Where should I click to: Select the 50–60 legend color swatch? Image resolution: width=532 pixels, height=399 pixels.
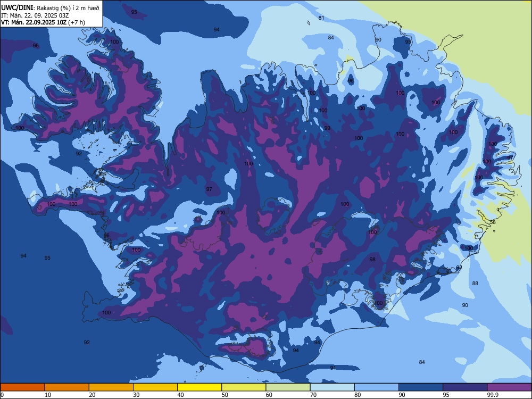click(244, 387)
